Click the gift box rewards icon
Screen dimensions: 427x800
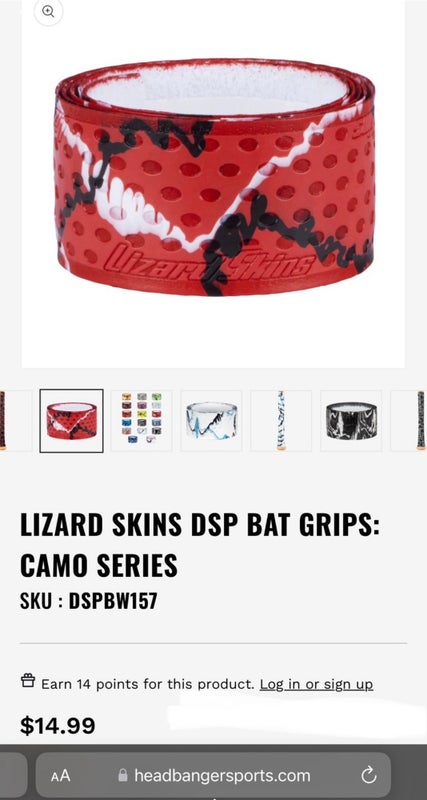(x=28, y=681)
